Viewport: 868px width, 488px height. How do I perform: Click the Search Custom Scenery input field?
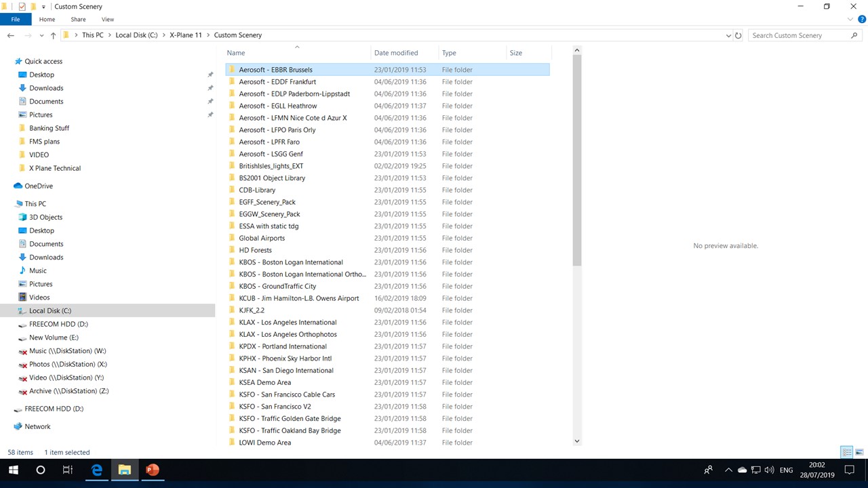(799, 35)
